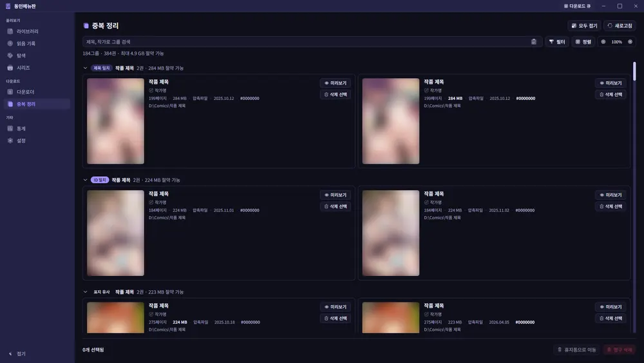Open the 시리즈 series page
The width and height of the screenshot is (644, 363).
tap(37, 68)
